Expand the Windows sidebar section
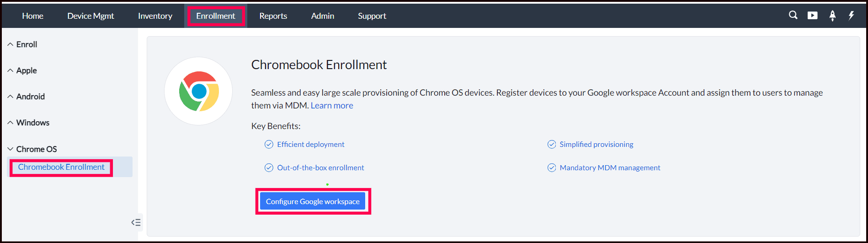This screenshot has width=868, height=243. point(32,123)
